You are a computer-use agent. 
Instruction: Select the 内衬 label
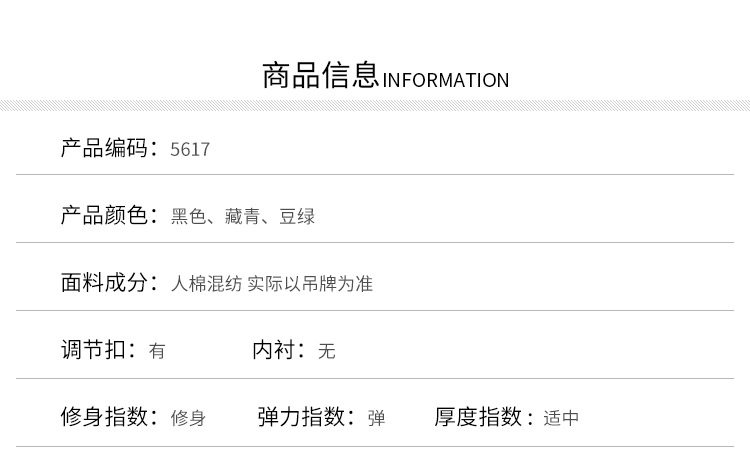(x=273, y=351)
